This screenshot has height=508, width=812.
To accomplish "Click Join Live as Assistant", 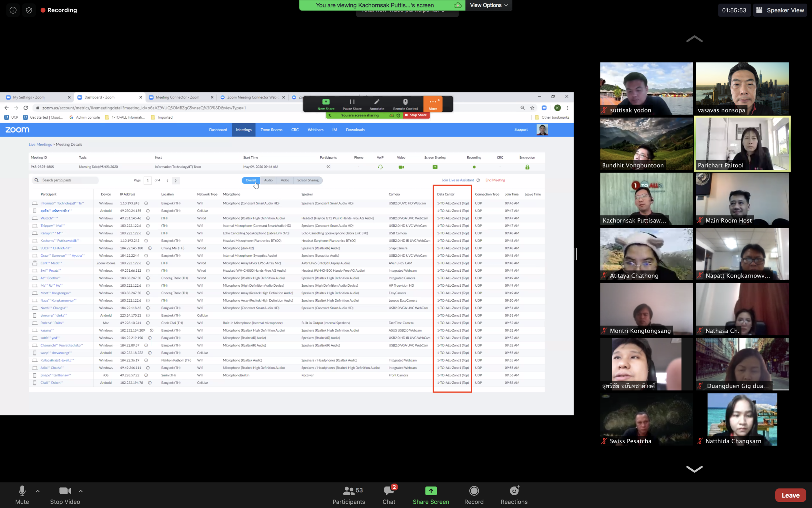I will [x=458, y=180].
